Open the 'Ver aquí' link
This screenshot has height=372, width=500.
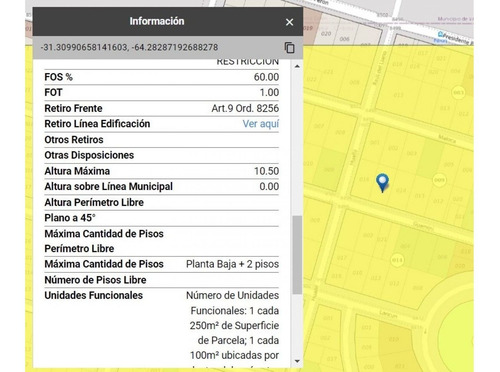[x=260, y=124]
